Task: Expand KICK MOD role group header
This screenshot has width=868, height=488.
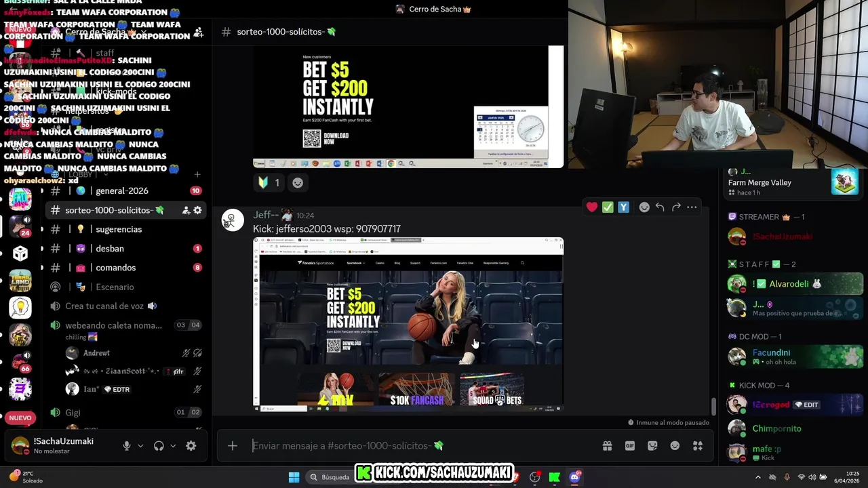Action: click(759, 385)
